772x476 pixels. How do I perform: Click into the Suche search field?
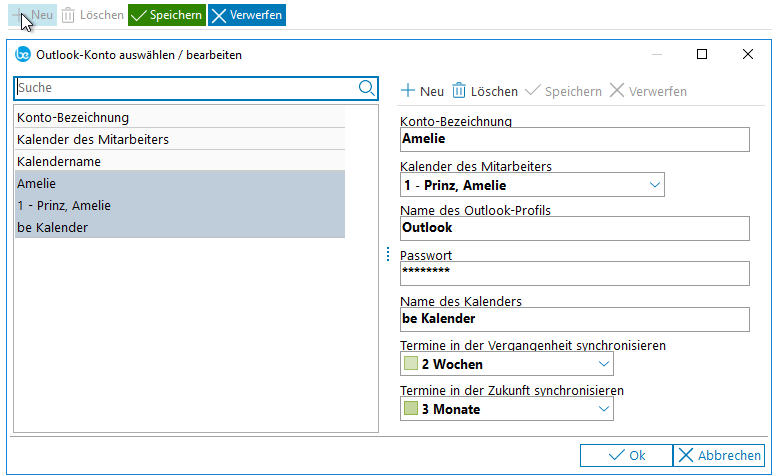pos(185,88)
